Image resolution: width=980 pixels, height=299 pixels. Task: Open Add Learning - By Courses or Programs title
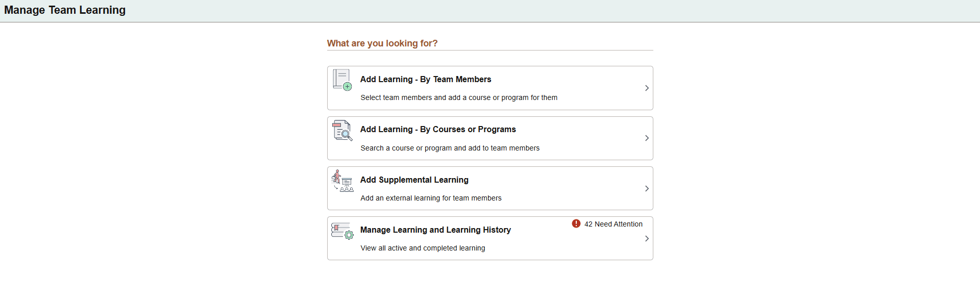click(438, 130)
